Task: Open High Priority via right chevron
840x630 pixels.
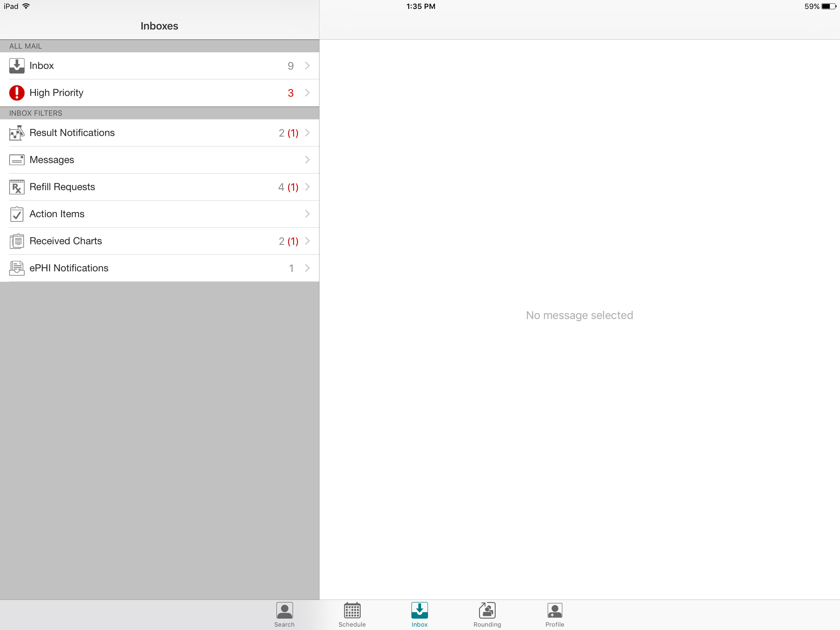Action: (x=307, y=93)
